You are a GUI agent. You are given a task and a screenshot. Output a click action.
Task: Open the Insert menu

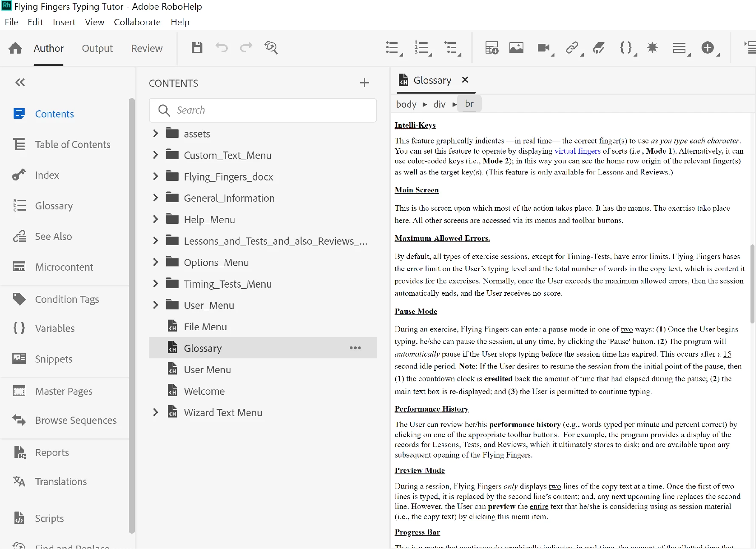[x=64, y=22]
